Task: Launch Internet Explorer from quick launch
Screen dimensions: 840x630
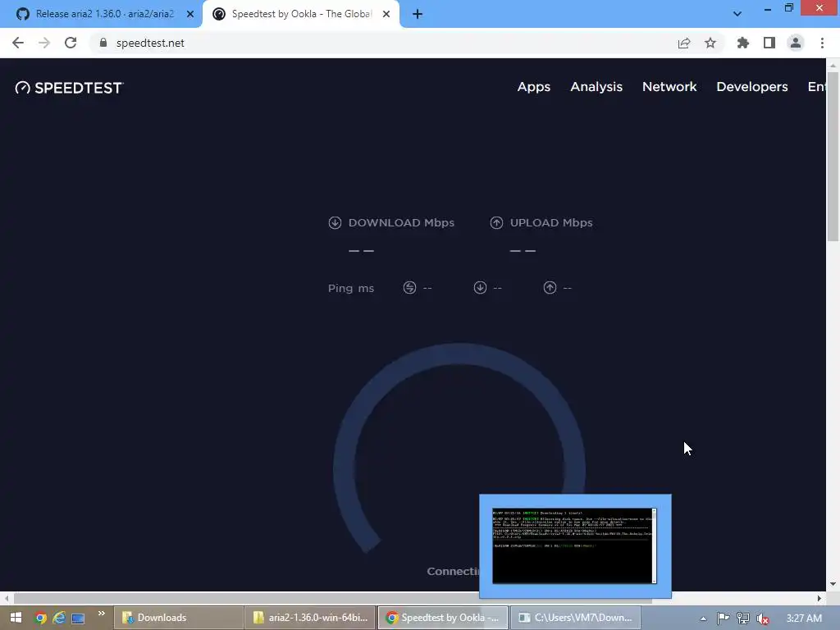Action: [x=59, y=618]
